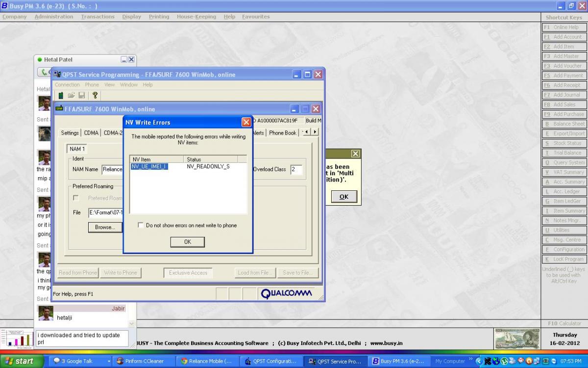This screenshot has width=588, height=368.
Task: Close the NV Write Errors dialog with X
Action: 246,122
